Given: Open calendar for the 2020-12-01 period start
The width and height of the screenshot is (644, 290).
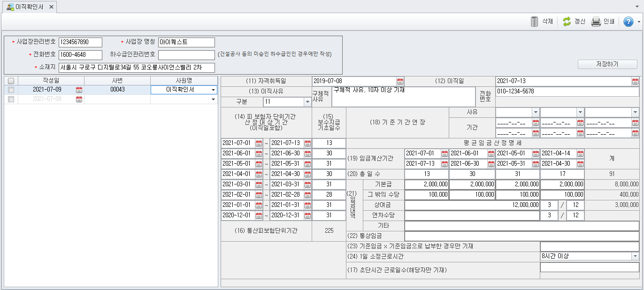Looking at the screenshot, I should pos(259,215).
